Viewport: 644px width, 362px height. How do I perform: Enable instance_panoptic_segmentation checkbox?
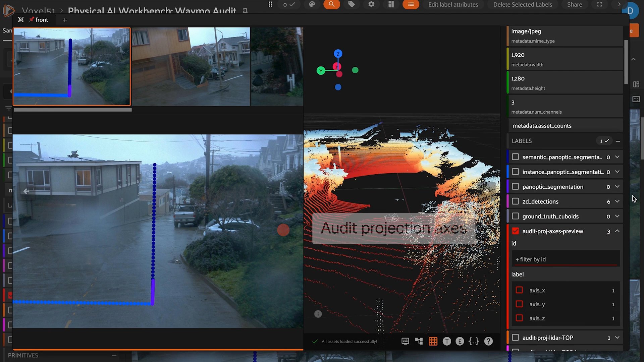(516, 172)
